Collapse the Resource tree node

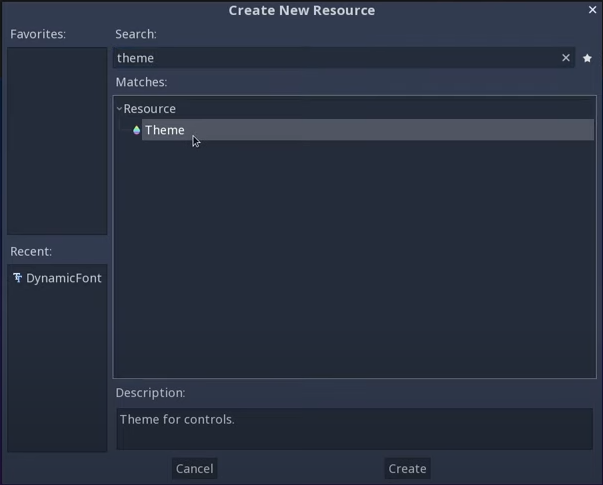pyautogui.click(x=119, y=109)
